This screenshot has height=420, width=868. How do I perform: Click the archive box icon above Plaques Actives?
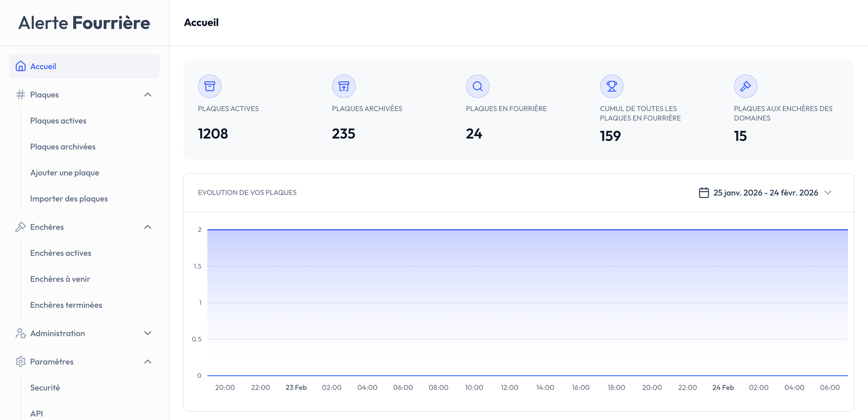pyautogui.click(x=210, y=86)
